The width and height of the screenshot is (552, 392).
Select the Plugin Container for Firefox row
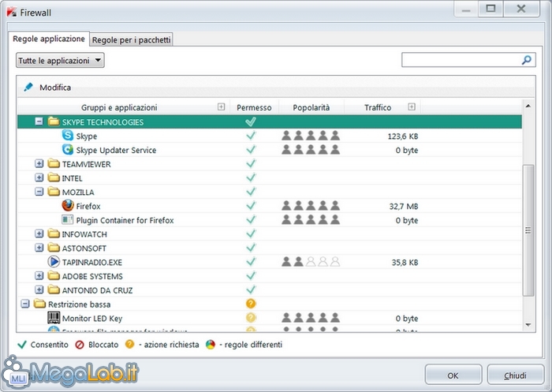tap(270, 220)
